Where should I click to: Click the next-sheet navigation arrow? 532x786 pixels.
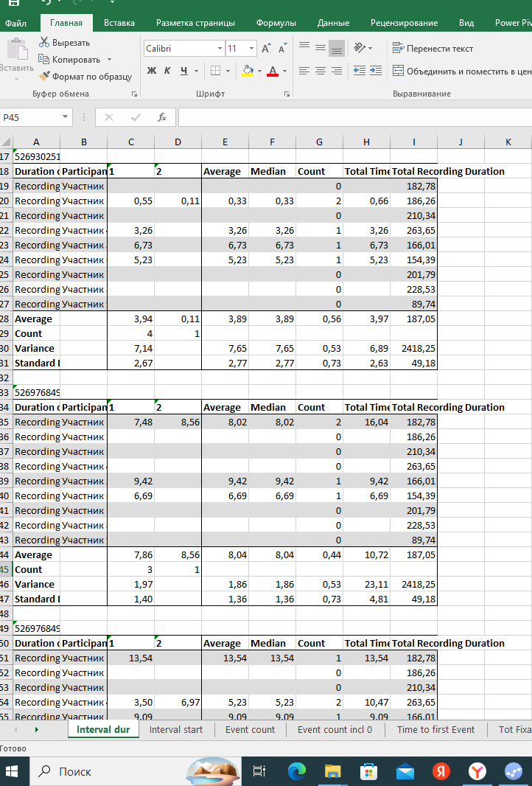pos(36,729)
